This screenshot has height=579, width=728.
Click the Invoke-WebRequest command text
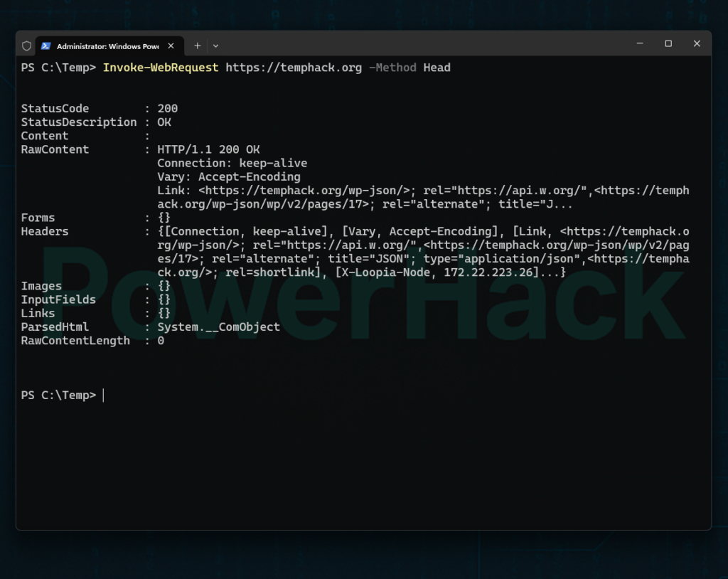161,68
